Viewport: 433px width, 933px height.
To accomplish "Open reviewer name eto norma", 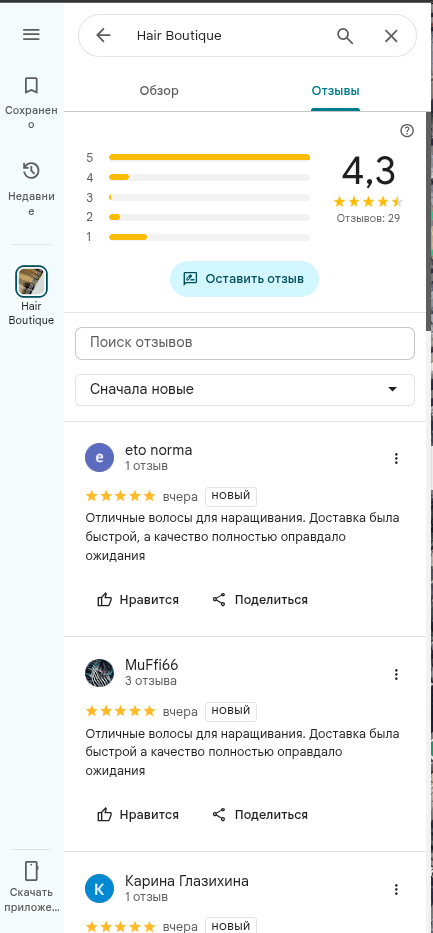I will coord(158,450).
